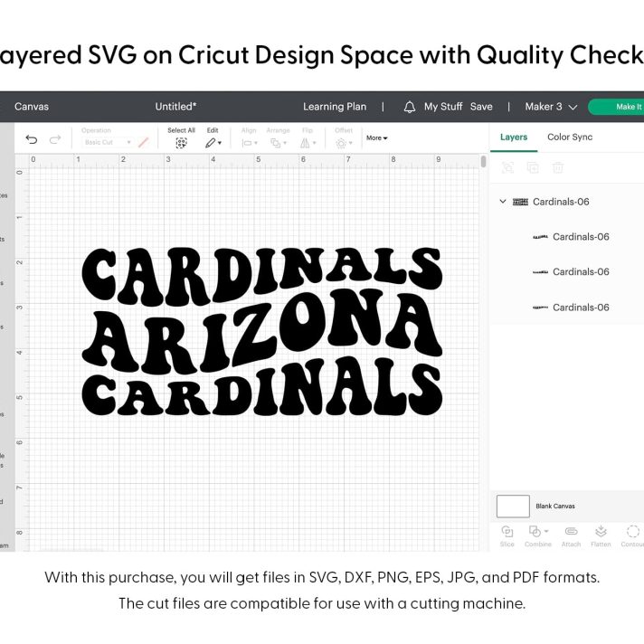Switch to the Color Sync tab
The height and width of the screenshot is (644, 644).
point(570,137)
